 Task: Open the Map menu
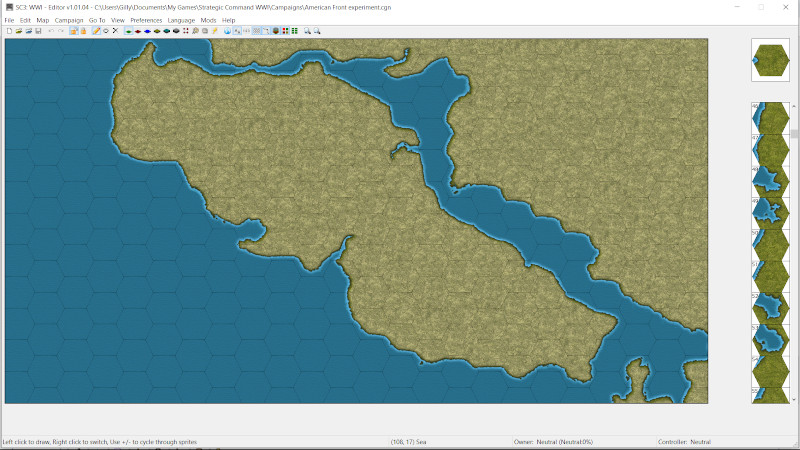click(43, 20)
